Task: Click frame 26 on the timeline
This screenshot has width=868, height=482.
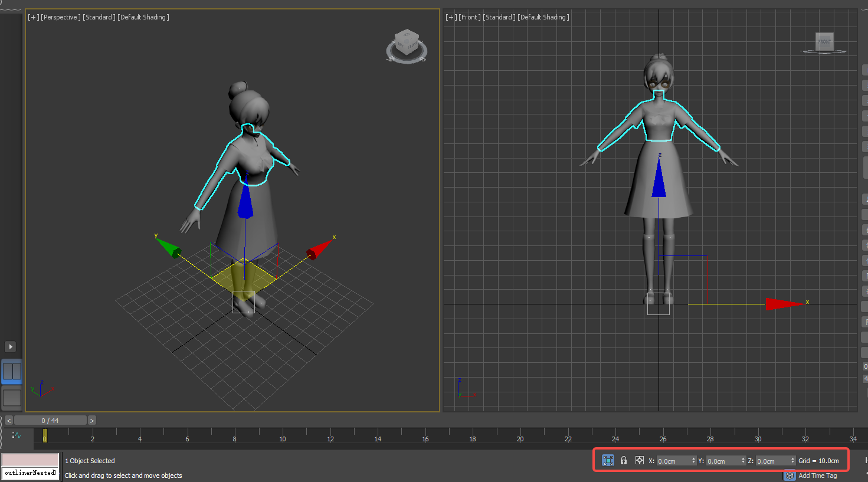Action: pyautogui.click(x=663, y=438)
